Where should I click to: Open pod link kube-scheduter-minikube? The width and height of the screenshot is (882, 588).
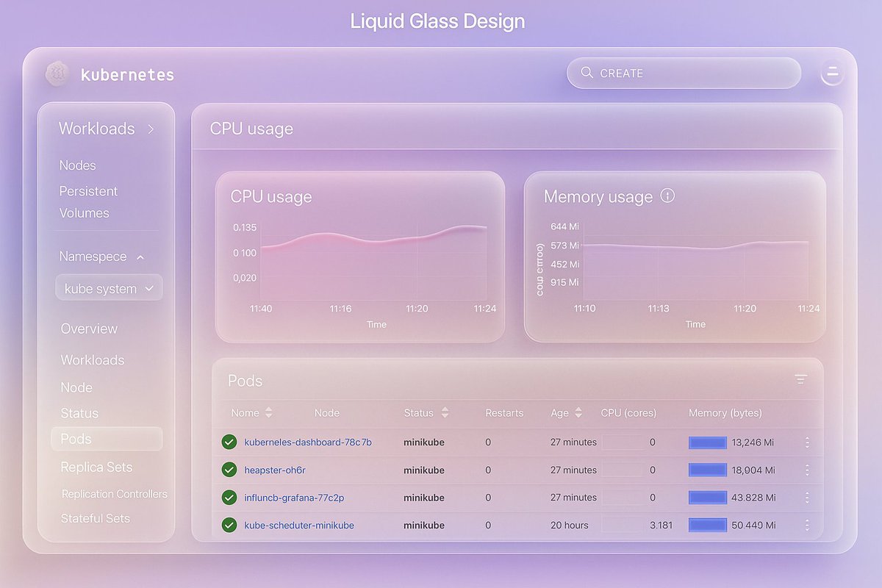299,525
